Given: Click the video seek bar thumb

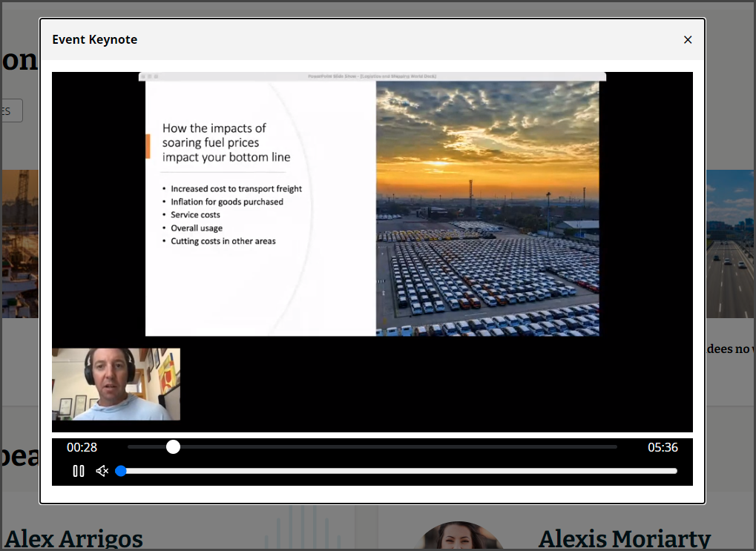Looking at the screenshot, I should point(173,447).
